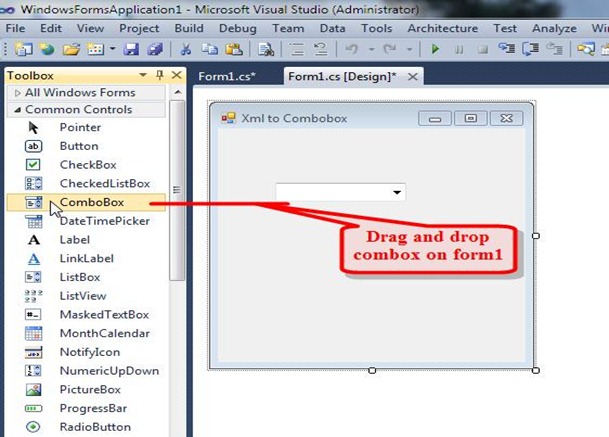
Task: Open the combobox dropdown arrow on form
Action: [x=397, y=192]
